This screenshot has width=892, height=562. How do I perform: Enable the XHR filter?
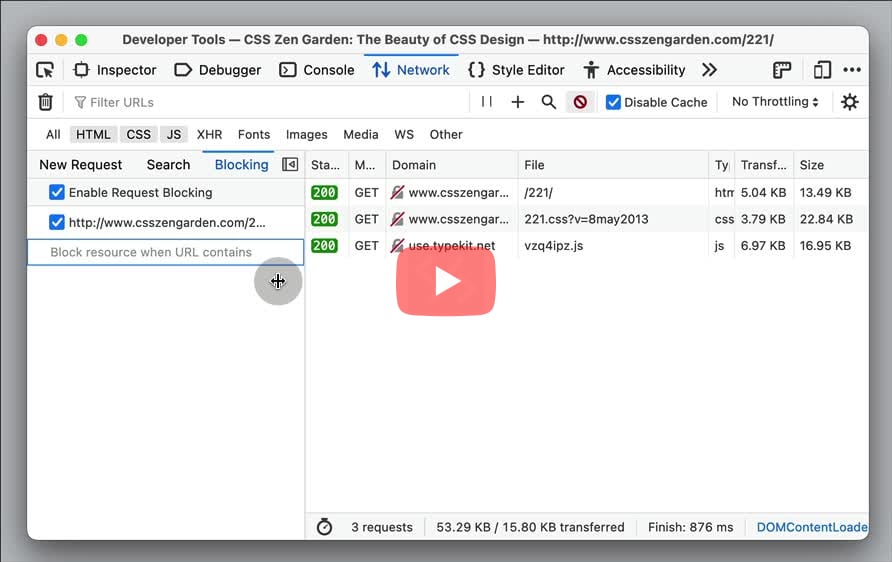(x=209, y=135)
